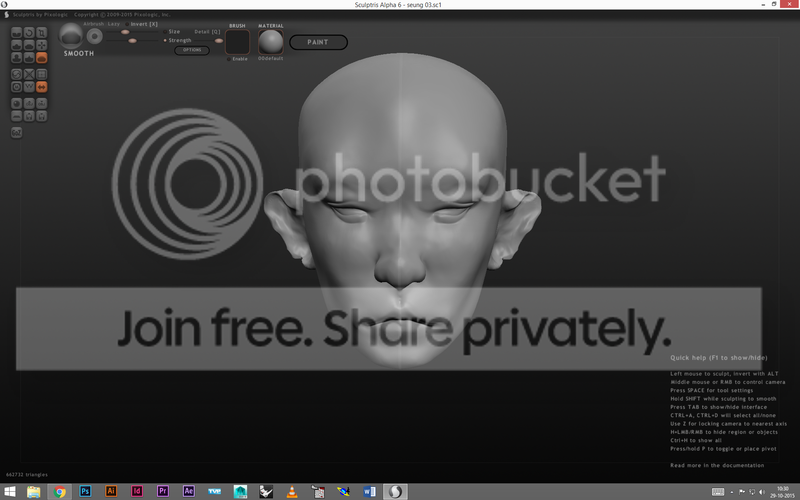Select the Grab tool
The height and width of the screenshot is (500, 800).
42,45
